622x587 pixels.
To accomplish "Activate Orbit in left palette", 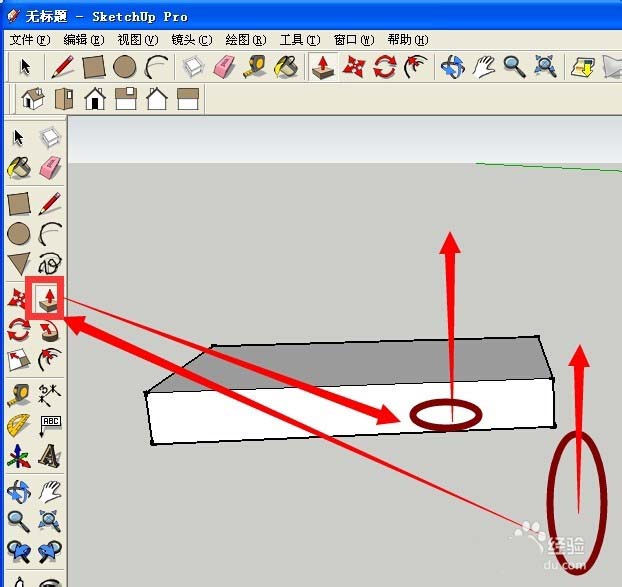I will pyautogui.click(x=19, y=491).
